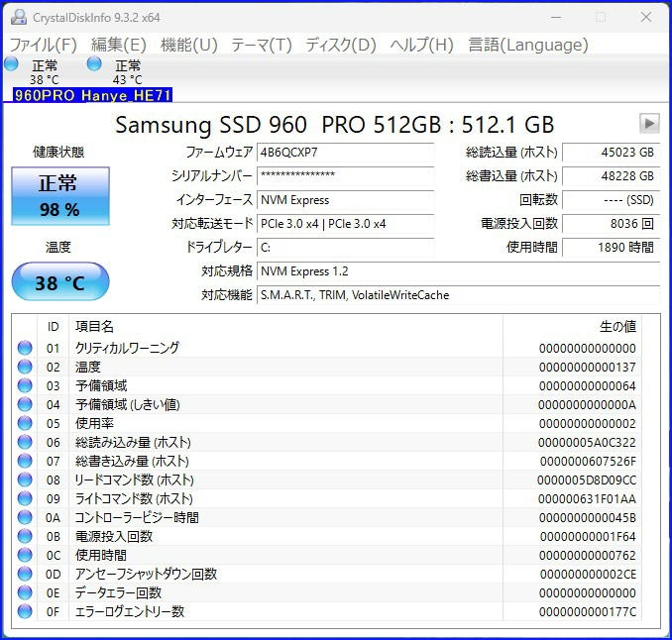Viewport: 672px width, 640px height.
Task: Click power on count value 8036 回
Action: (x=611, y=224)
